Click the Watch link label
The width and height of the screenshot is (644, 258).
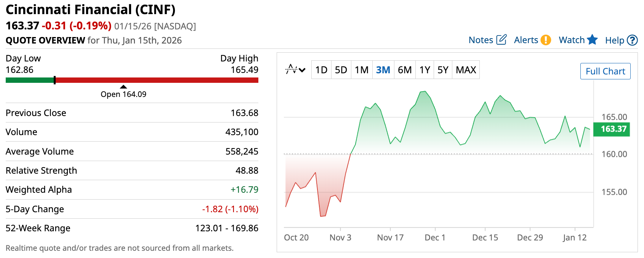click(571, 40)
